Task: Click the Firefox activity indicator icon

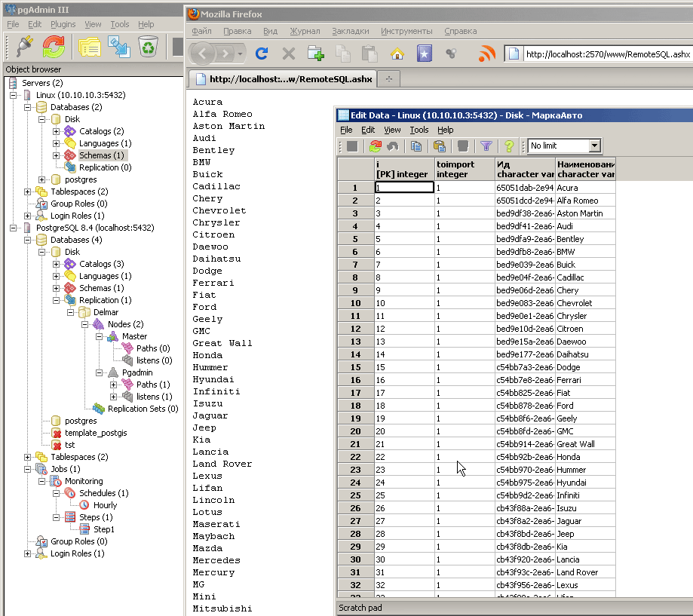Action: point(451,54)
